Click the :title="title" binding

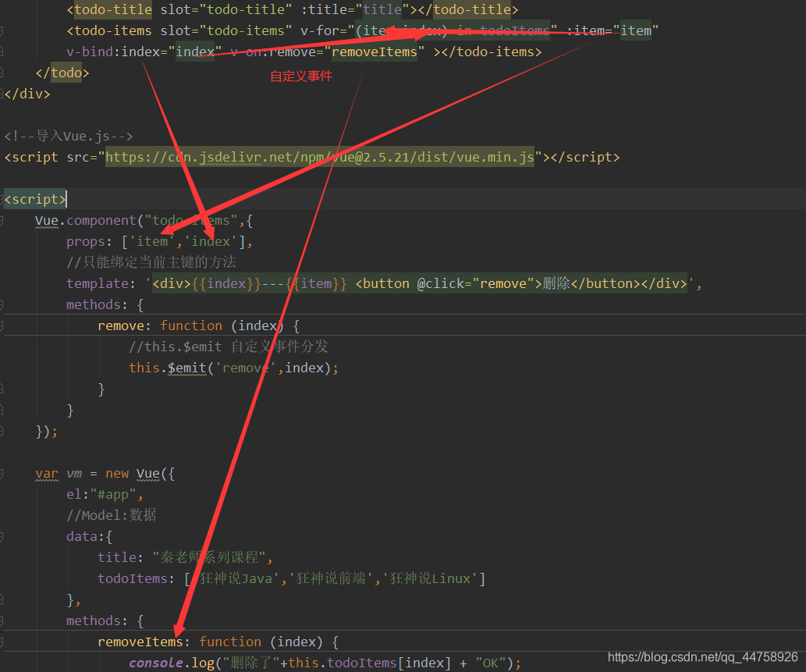pyautogui.click(x=355, y=10)
